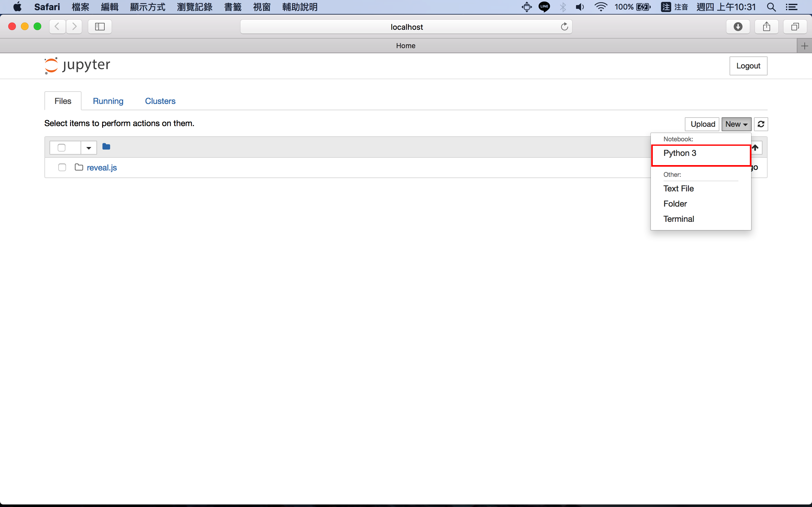
Task: Open a new tab with plus icon
Action: [804, 46]
